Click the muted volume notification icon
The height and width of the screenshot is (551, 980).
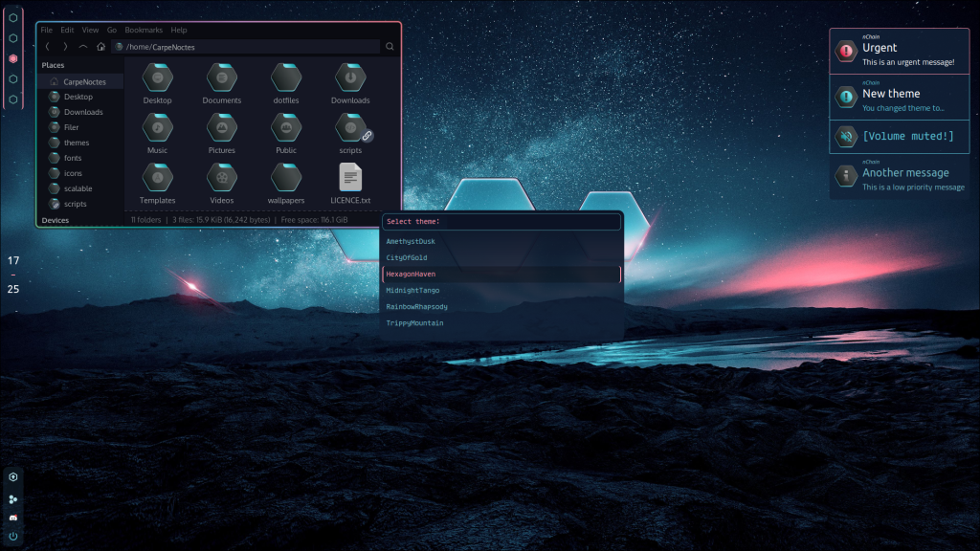click(846, 136)
